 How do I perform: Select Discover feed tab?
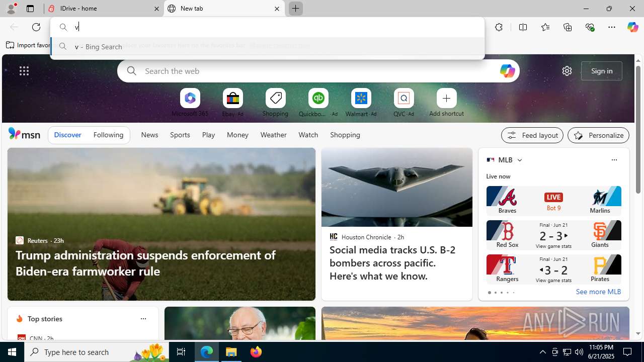click(x=67, y=135)
